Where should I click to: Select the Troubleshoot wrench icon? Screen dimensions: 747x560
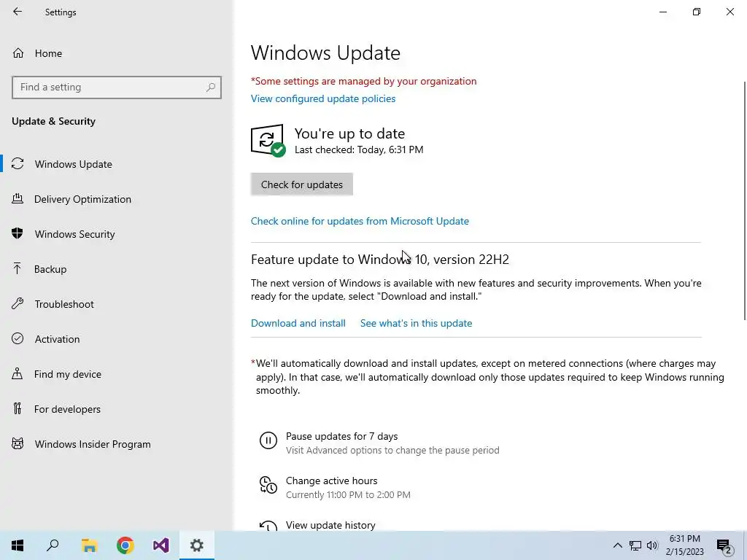pyautogui.click(x=18, y=303)
